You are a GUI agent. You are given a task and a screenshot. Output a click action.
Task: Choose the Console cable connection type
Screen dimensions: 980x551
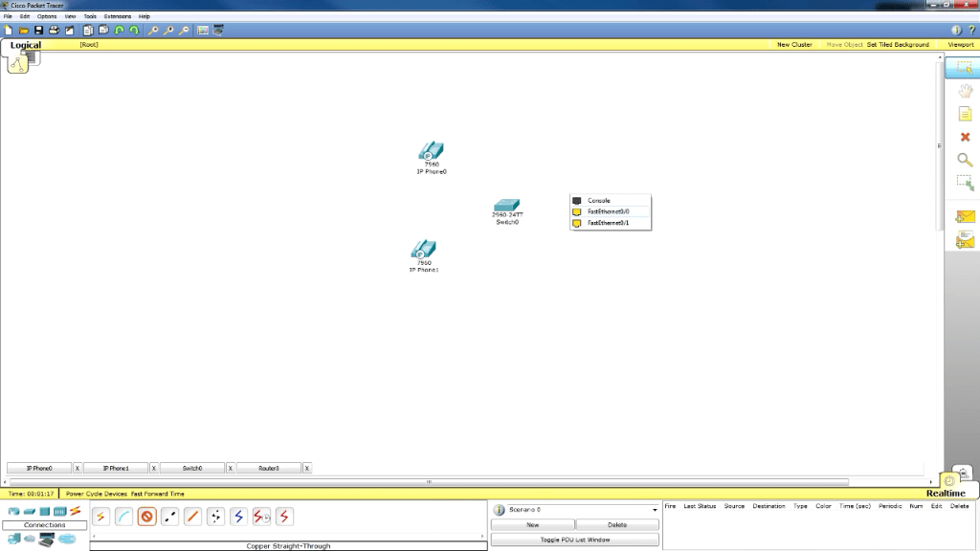point(124,517)
